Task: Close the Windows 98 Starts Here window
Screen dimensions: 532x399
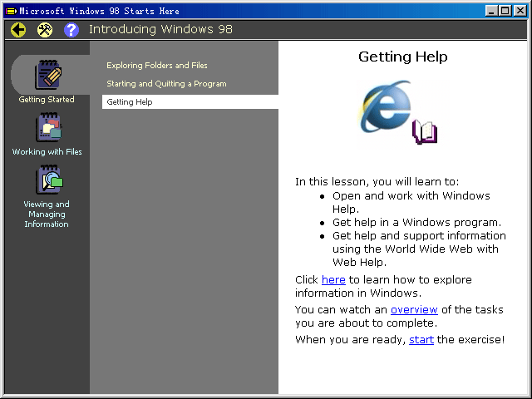Action: tap(520, 11)
